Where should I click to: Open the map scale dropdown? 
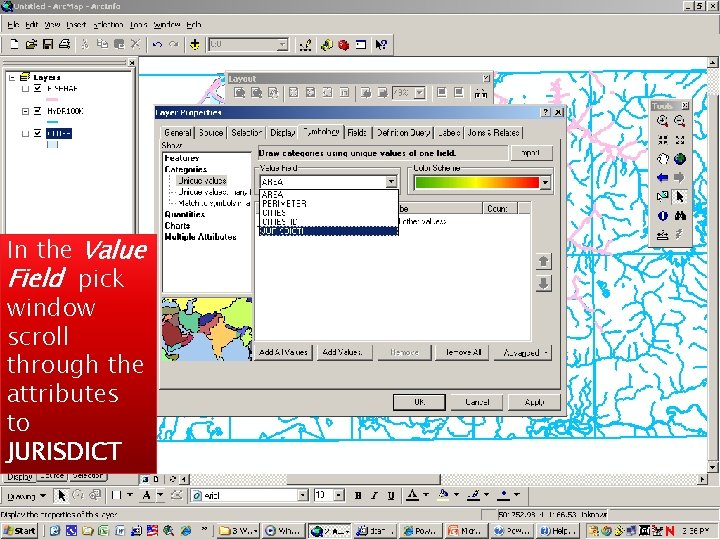click(282, 45)
